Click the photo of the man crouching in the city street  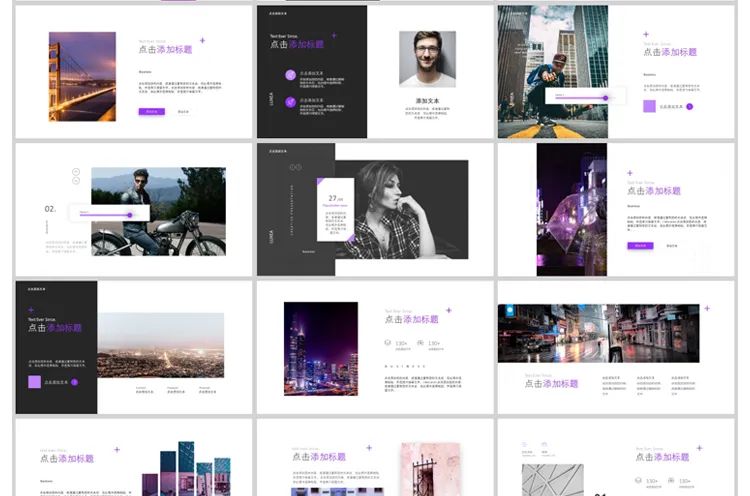point(552,72)
